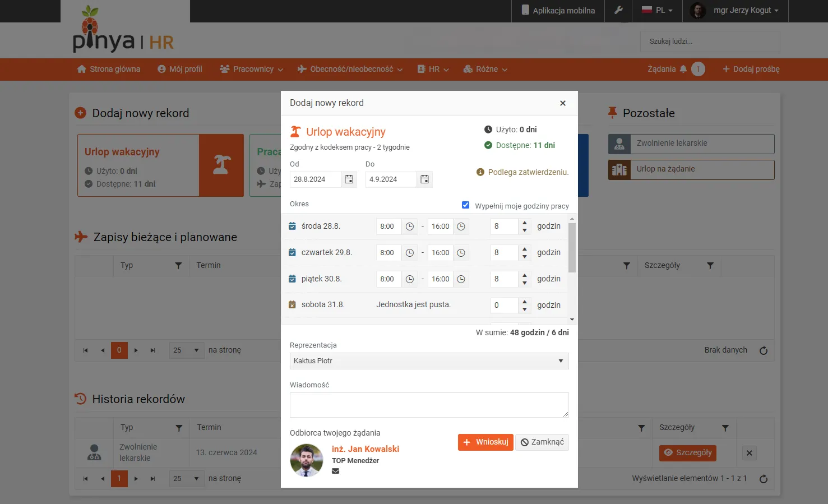The height and width of the screenshot is (504, 828).
Task: Open the Różne navigation menu
Action: 485,69
